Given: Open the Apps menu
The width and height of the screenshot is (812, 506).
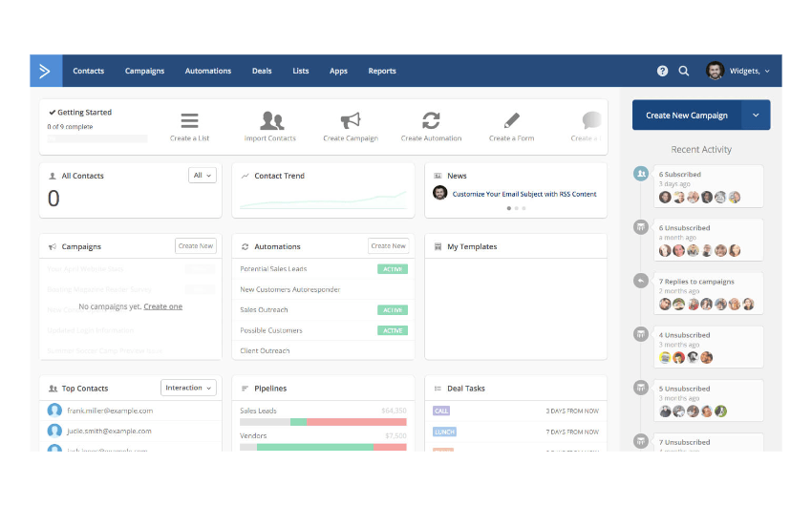Looking at the screenshot, I should tap(339, 71).
